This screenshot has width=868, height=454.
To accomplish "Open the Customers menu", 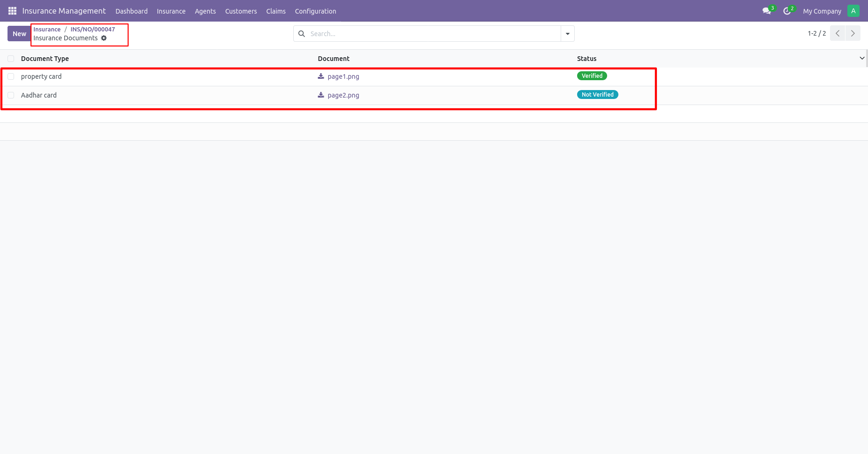I will (241, 11).
